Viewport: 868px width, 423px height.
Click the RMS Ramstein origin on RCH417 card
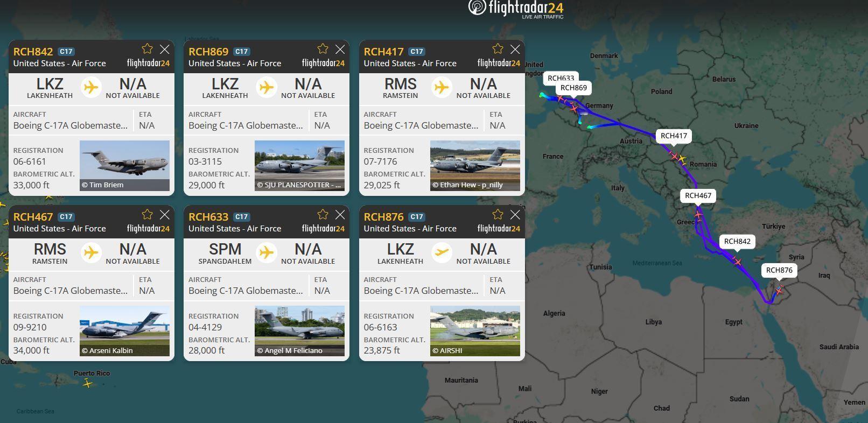pos(400,88)
